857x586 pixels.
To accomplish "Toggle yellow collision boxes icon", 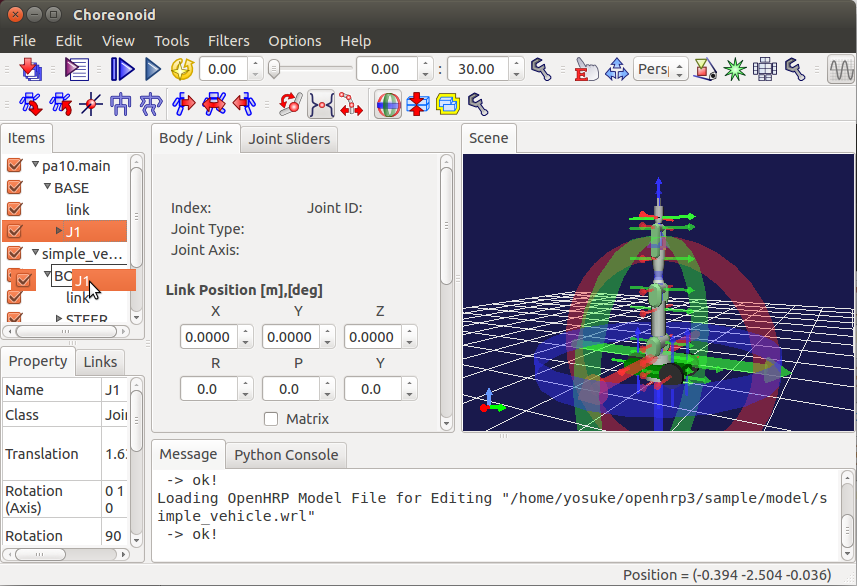I will click(448, 104).
